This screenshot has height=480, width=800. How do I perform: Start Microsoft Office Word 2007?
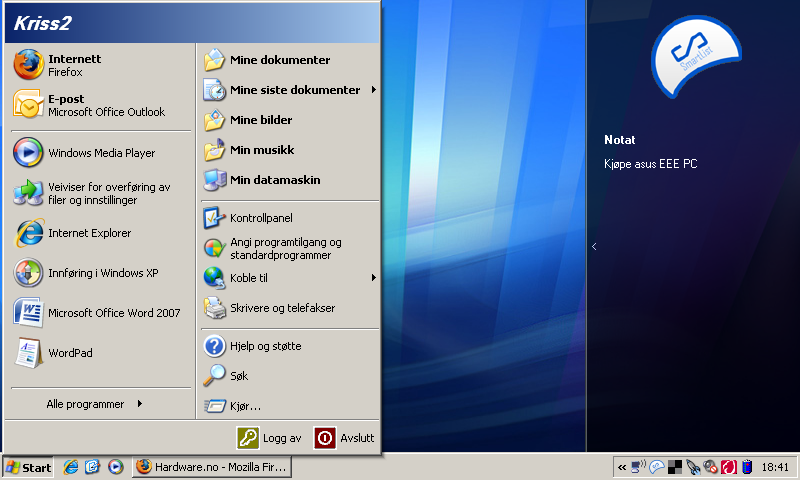pyautogui.click(x=101, y=313)
